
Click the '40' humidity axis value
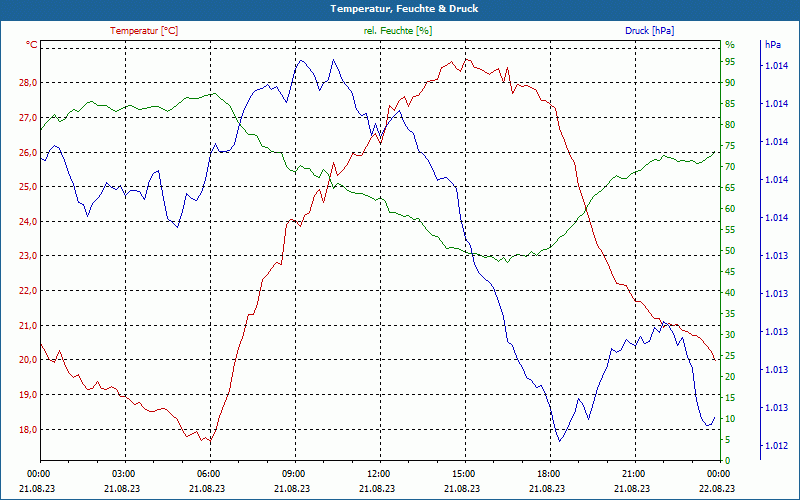[730, 292]
